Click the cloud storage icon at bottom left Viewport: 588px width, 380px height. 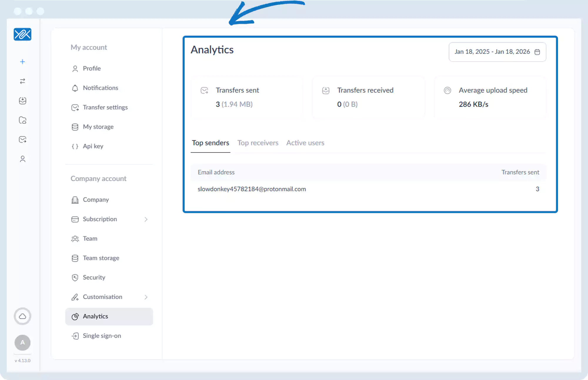(x=22, y=316)
